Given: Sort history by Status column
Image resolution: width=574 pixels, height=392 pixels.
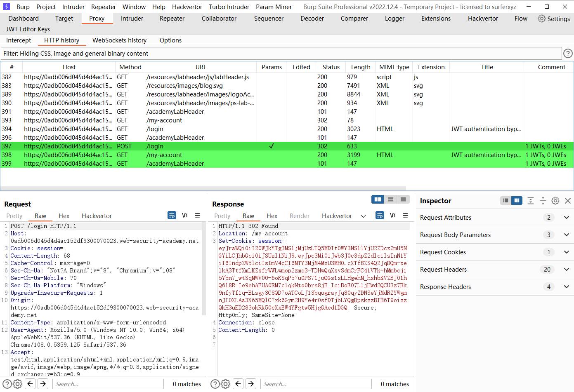Looking at the screenshot, I should (331, 67).
